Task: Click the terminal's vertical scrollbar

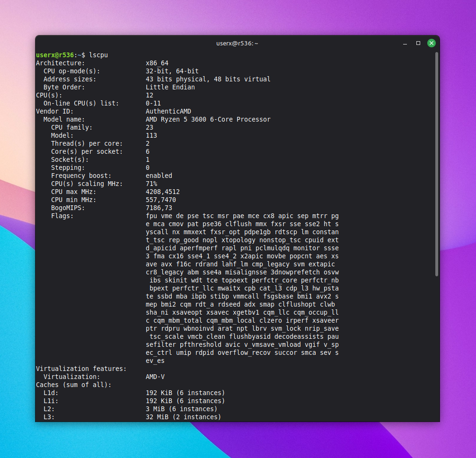Action: (437, 164)
